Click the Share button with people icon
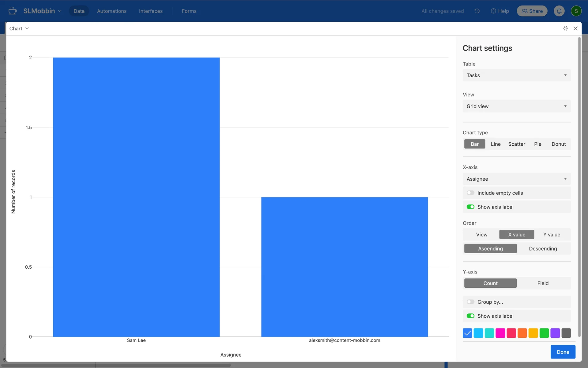The image size is (588, 368). [532, 11]
